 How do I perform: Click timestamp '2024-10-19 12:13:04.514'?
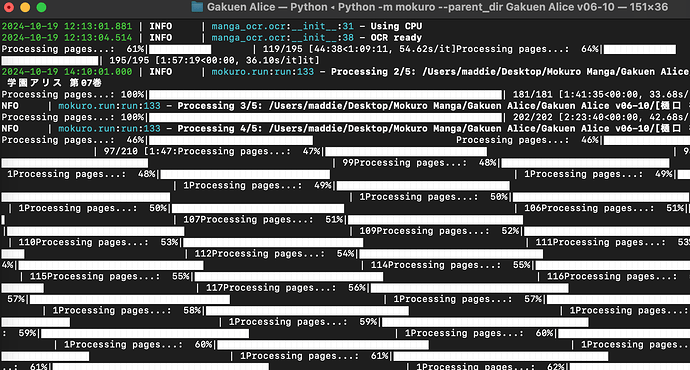(x=67, y=38)
